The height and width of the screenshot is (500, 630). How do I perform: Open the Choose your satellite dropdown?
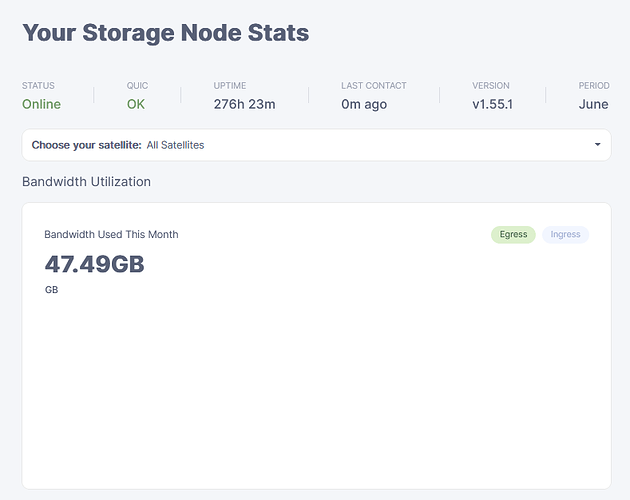pos(316,145)
